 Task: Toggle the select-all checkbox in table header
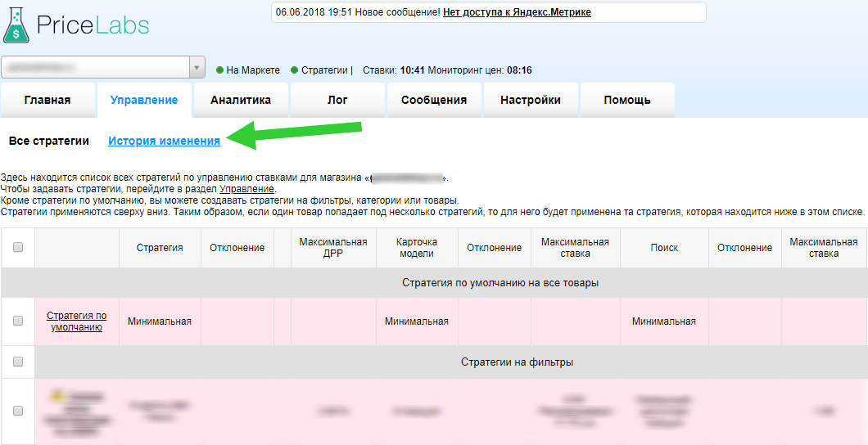pos(18,248)
